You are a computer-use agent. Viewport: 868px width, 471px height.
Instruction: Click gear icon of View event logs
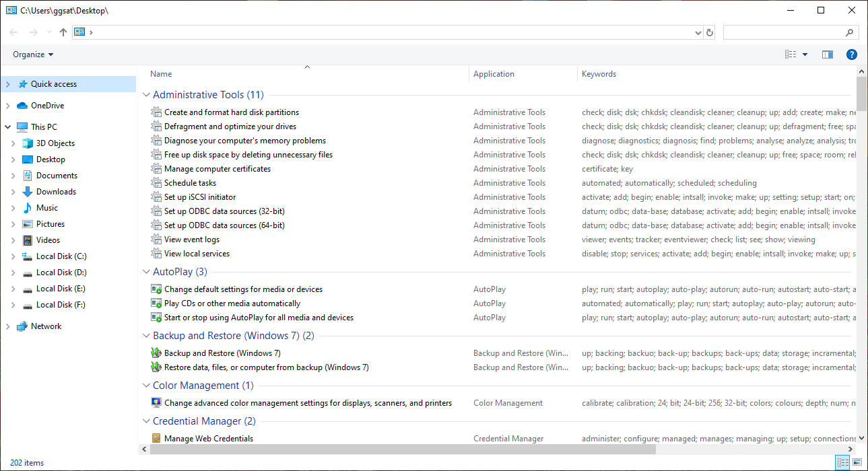point(157,240)
